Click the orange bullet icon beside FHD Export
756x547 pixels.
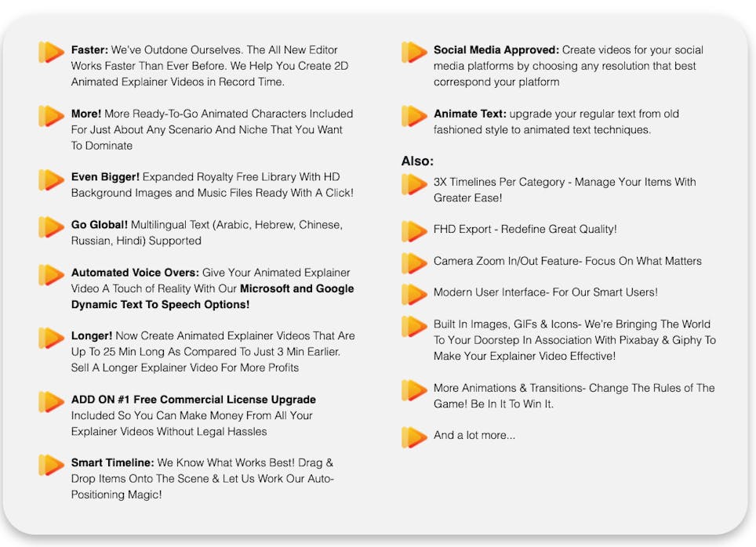(414, 231)
